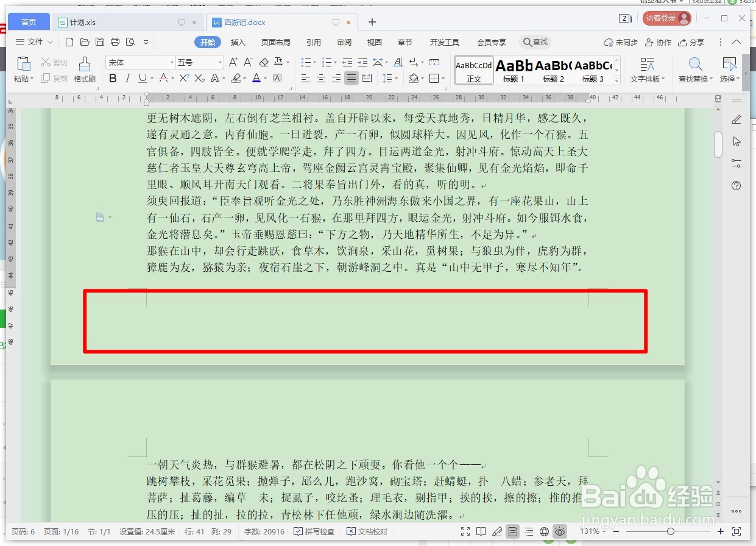Viewport: 756px width, 546px height.
Task: Click the Format Painter (格式刷) button
Action: tap(85, 69)
